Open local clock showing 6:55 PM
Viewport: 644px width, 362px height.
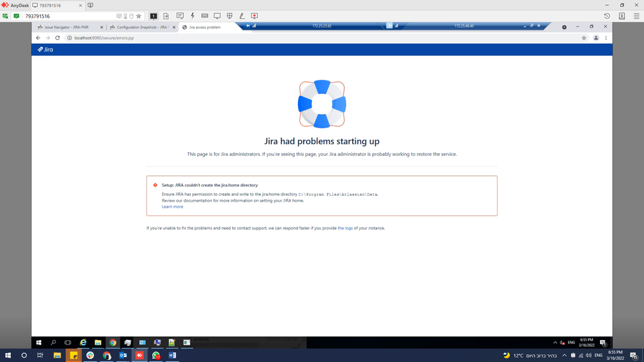tap(615, 356)
